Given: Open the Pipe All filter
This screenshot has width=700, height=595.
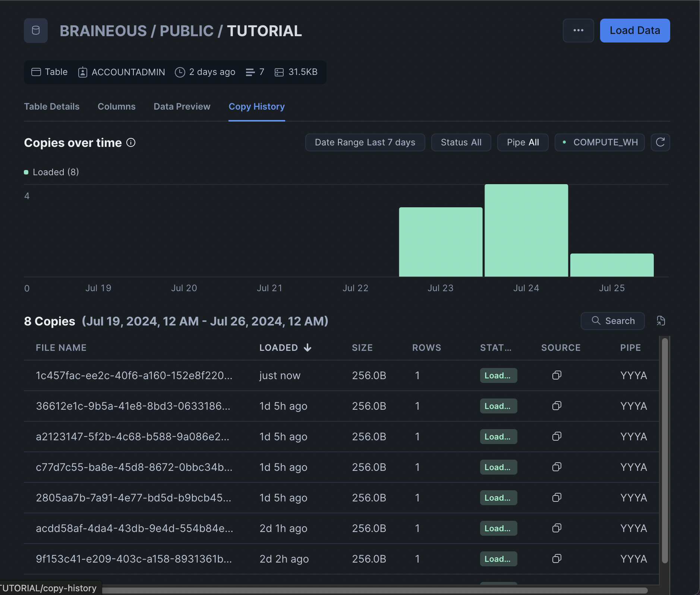Looking at the screenshot, I should tap(523, 142).
